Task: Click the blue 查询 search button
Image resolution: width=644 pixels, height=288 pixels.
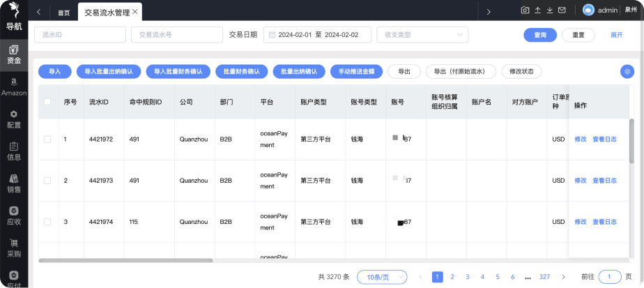Action: pos(539,35)
